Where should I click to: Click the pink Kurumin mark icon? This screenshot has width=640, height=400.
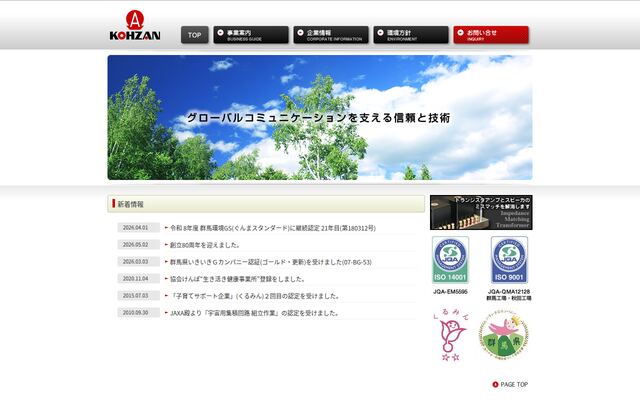point(451,335)
